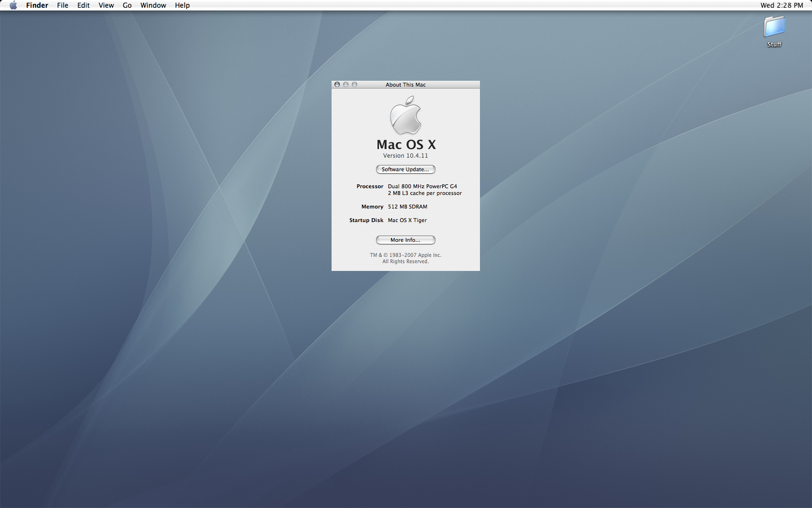Screen dimensions: 812x508
Task: Open the Go menu
Action: (x=127, y=5)
